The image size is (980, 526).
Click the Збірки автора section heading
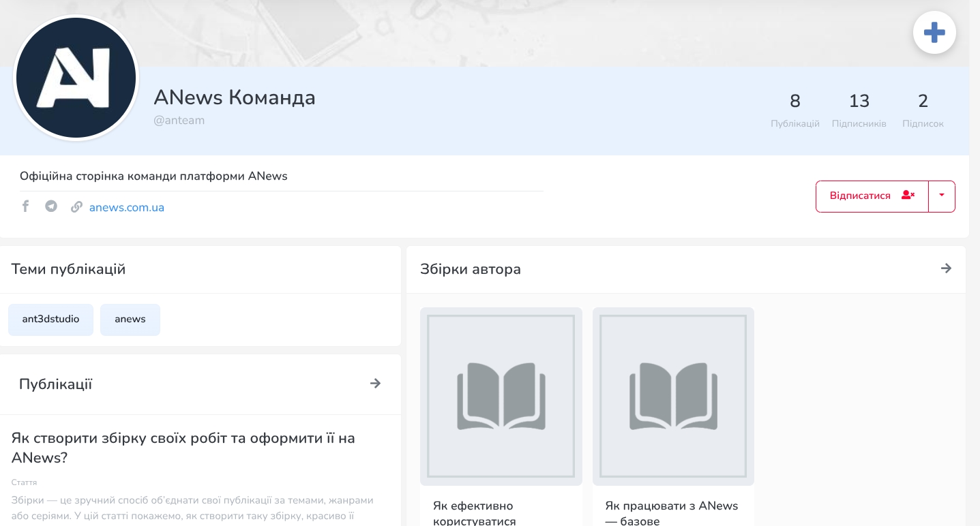(471, 269)
